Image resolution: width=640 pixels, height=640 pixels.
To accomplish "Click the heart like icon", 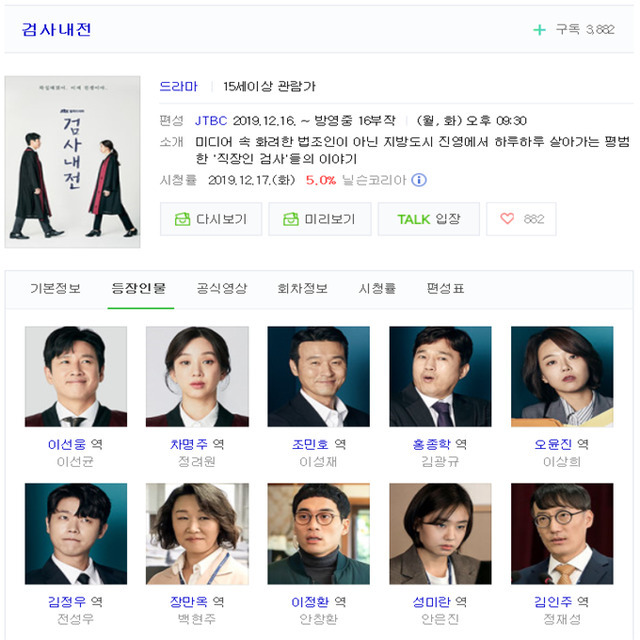I will coord(507,219).
